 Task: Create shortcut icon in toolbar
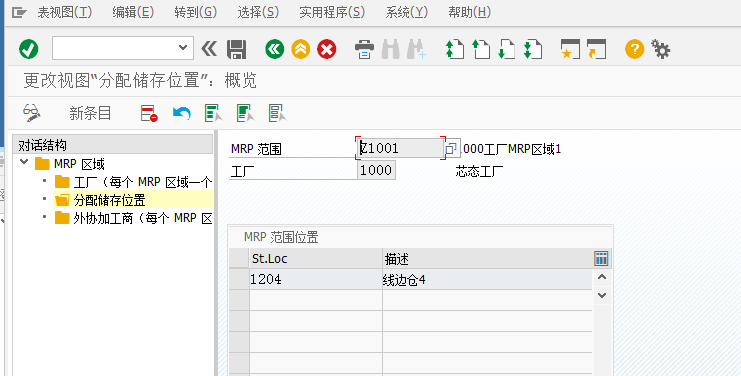pyautogui.click(x=596, y=49)
